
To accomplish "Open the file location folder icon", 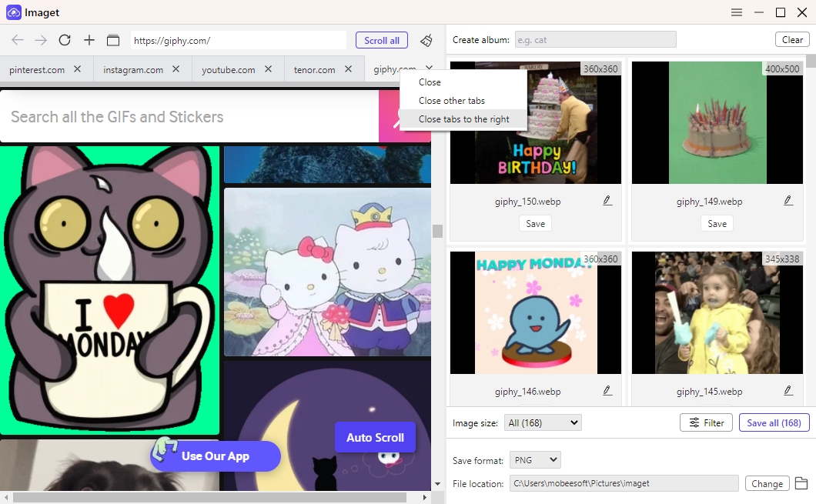I will coord(801,483).
